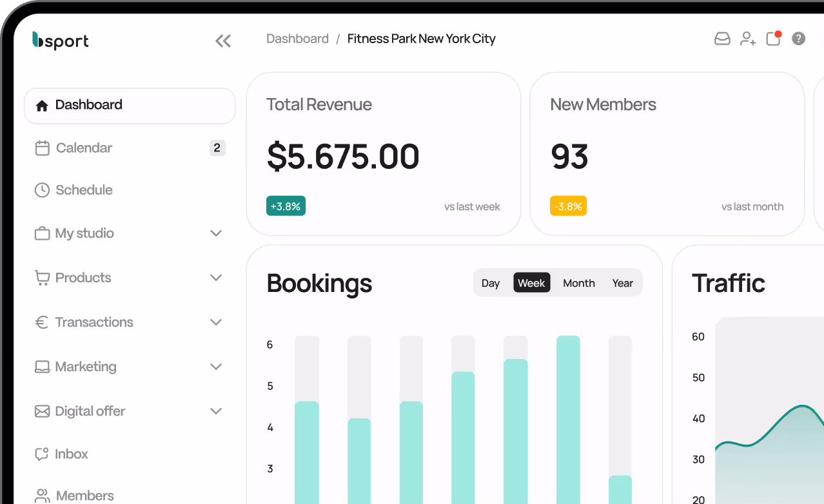The height and width of the screenshot is (504, 824).
Task: Select the Week tab in Bookings
Action: 531,282
